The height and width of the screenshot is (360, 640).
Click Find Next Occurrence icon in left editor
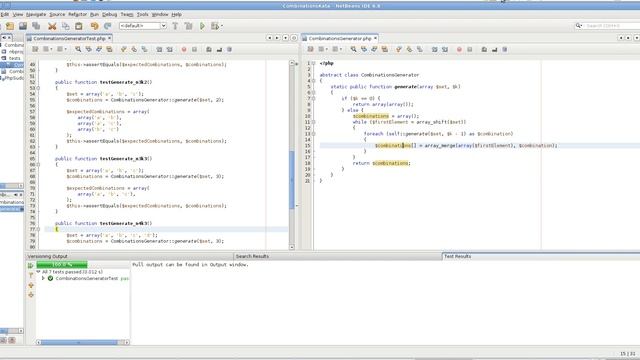(x=99, y=49)
